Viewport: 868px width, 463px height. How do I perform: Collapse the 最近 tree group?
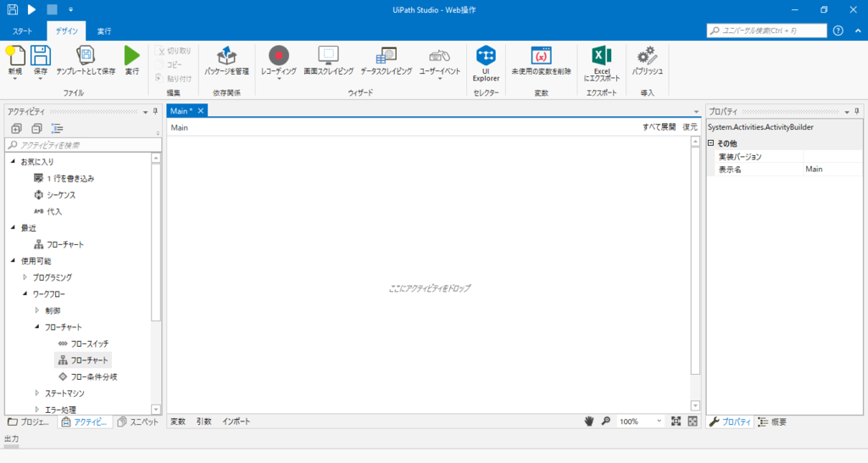pyautogui.click(x=14, y=227)
